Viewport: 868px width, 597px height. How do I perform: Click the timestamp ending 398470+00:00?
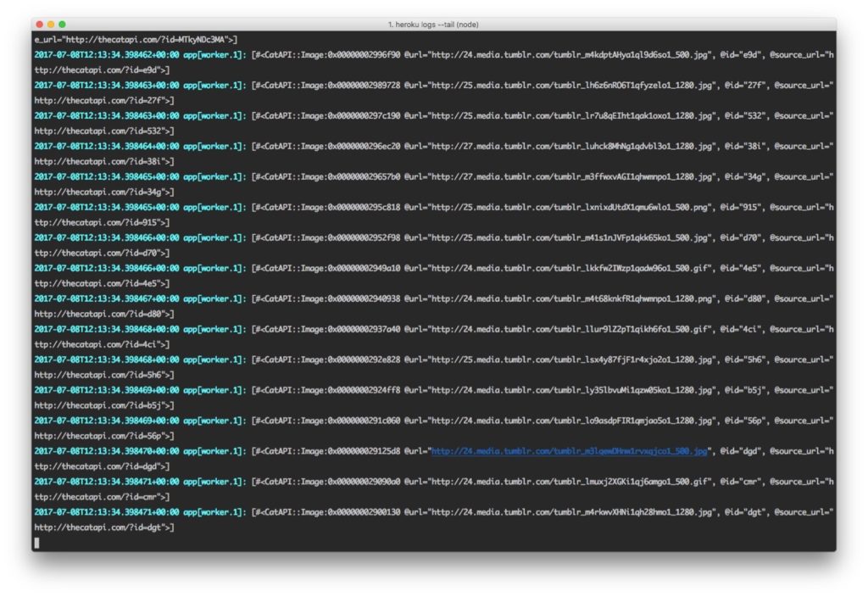tap(107, 451)
